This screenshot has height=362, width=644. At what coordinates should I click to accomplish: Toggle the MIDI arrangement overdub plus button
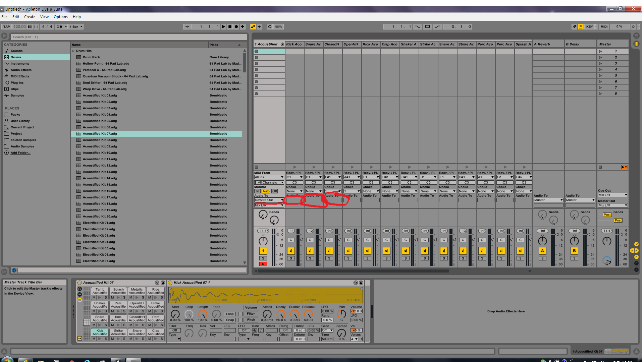click(x=243, y=26)
